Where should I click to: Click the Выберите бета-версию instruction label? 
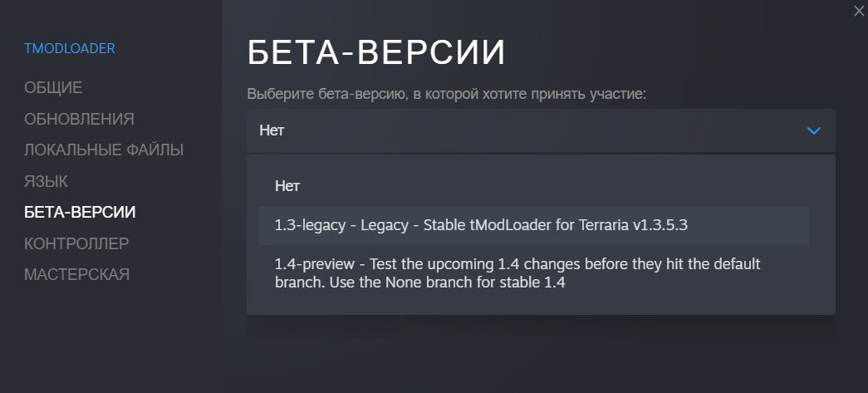[446, 95]
